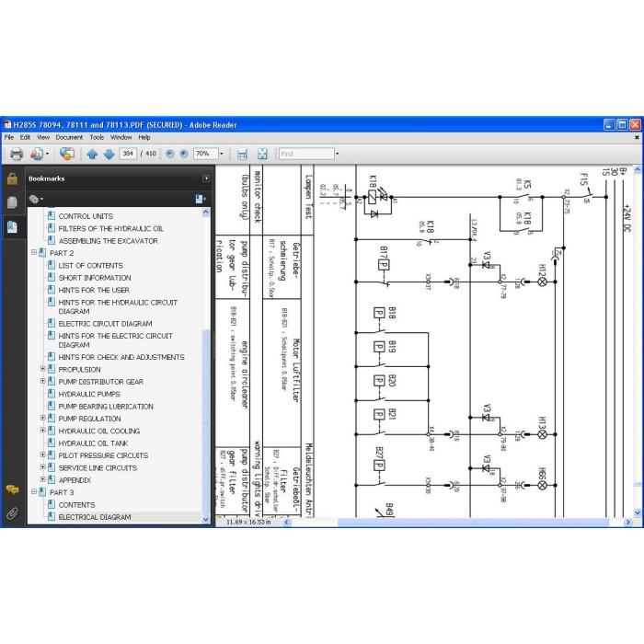The height and width of the screenshot is (644, 644).
Task: Click horizontal scrollbar right arrow
Action: (627, 522)
